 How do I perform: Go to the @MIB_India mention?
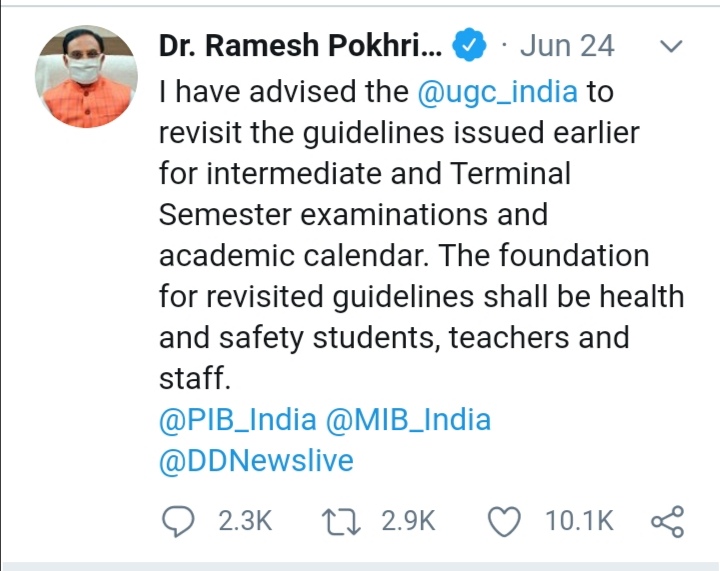[x=409, y=419]
